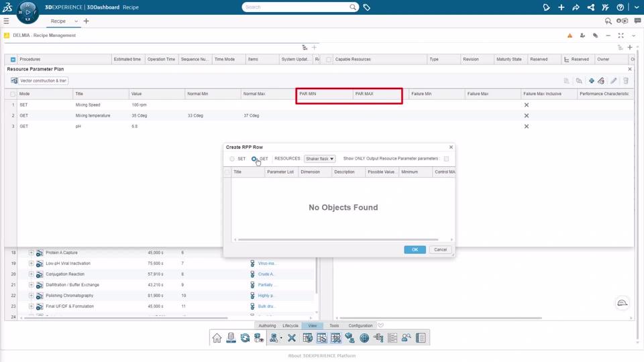The width and height of the screenshot is (644, 362).
Task: Click the Cancel button in dialog
Action: pyautogui.click(x=440, y=249)
